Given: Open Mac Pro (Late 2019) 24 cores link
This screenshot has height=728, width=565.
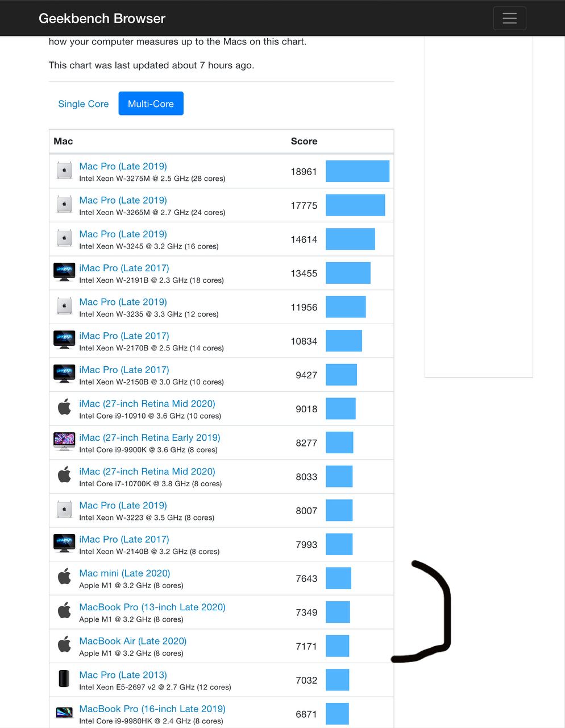Looking at the screenshot, I should 123,200.
